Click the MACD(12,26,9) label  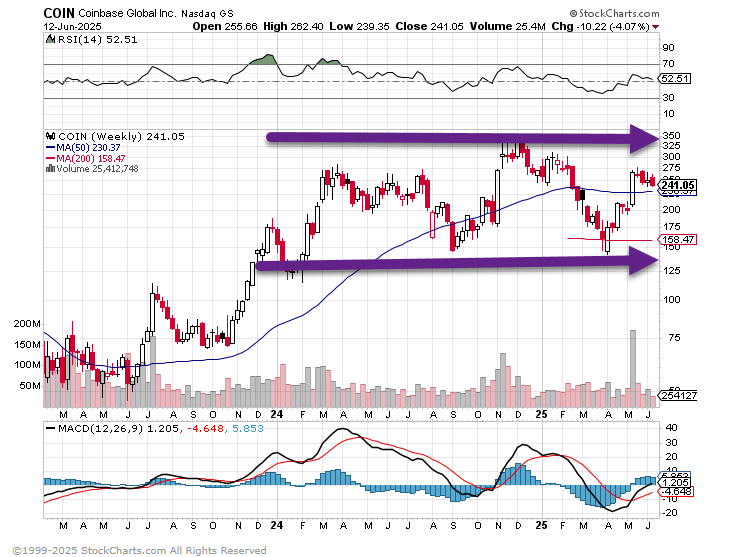[x=100, y=428]
